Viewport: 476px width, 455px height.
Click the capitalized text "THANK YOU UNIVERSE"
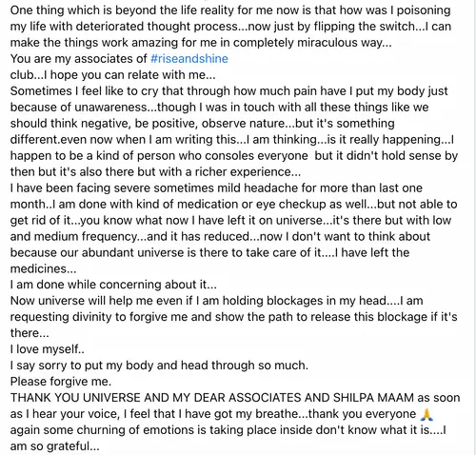[75, 398]
